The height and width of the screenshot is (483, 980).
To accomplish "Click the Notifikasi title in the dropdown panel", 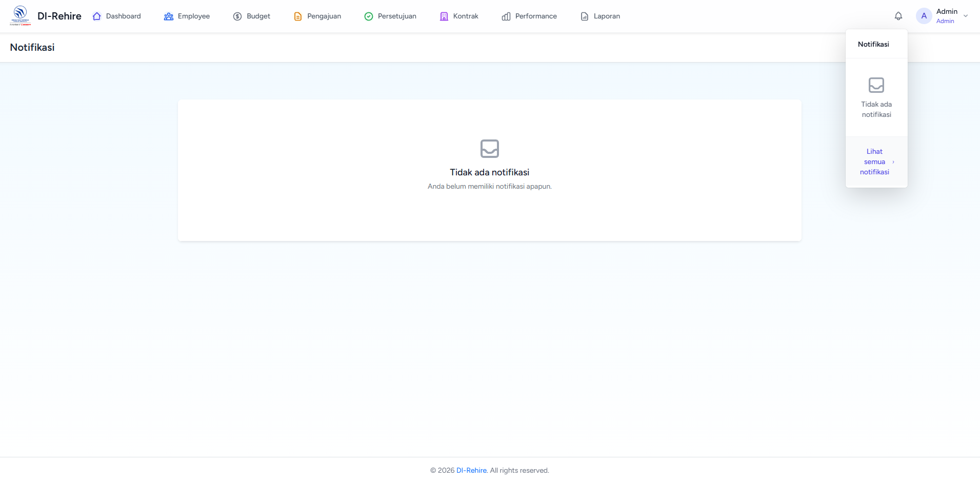I will click(x=873, y=44).
